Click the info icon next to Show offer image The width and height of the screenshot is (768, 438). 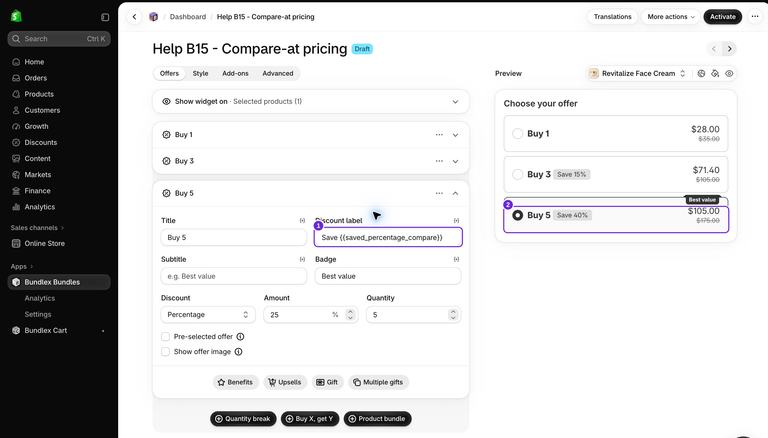[x=239, y=352]
